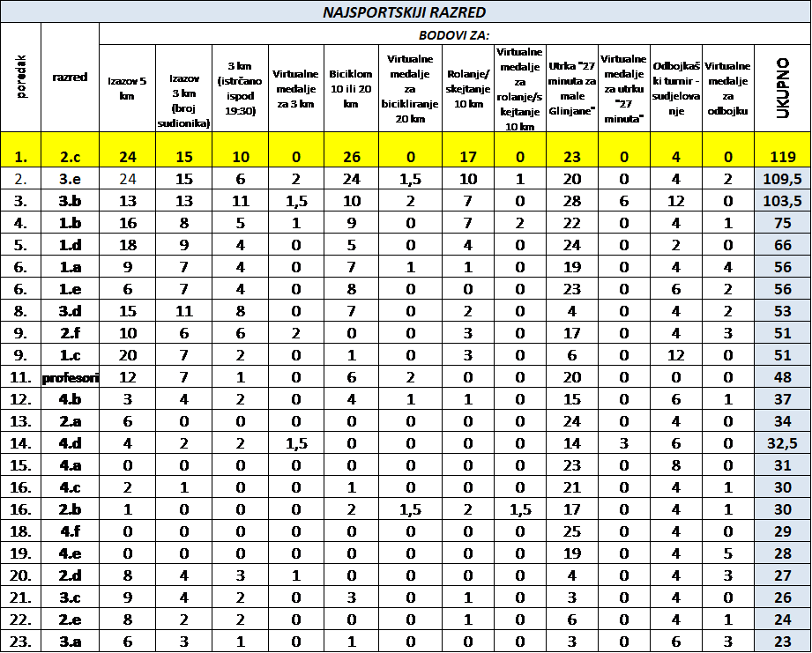Select total cell with value 75
The height and width of the screenshot is (653, 812).
pyautogui.click(x=783, y=223)
